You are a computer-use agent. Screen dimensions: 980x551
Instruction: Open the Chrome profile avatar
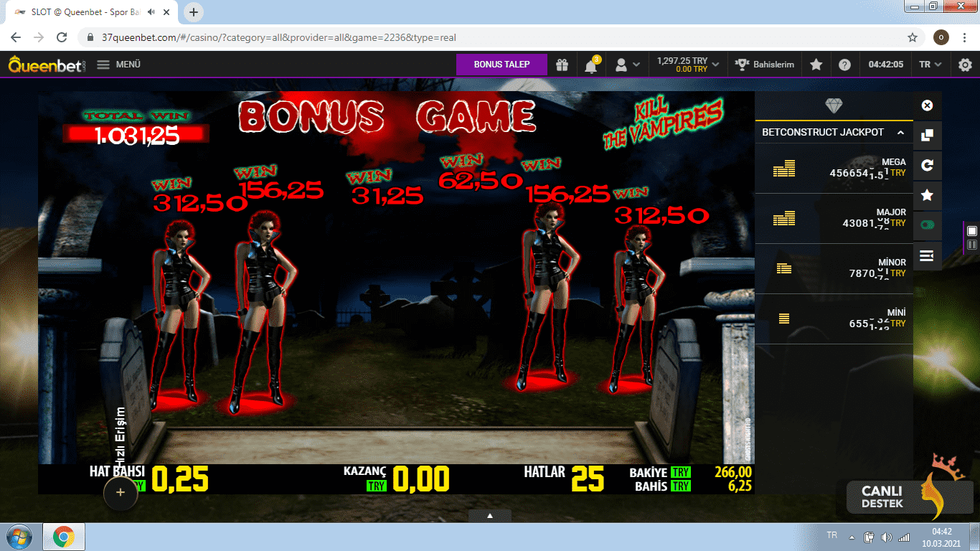(941, 37)
